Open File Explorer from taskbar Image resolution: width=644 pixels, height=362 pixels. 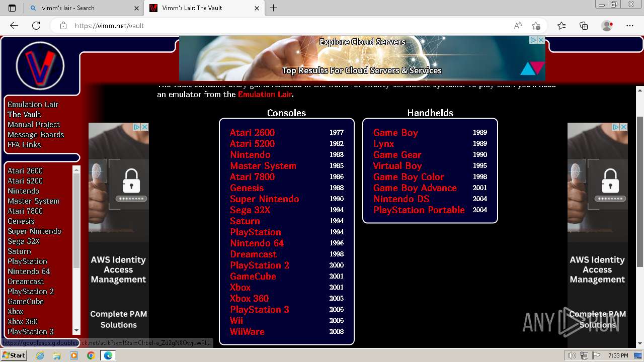click(x=57, y=355)
